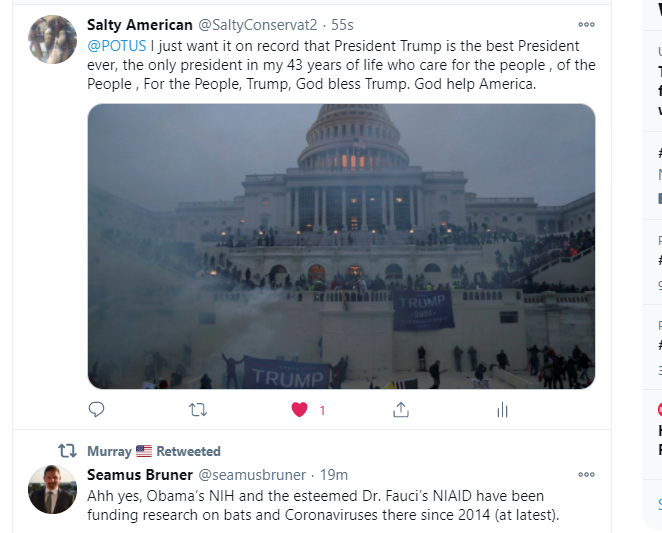Open more options on Salty American's tweet

pyautogui.click(x=586, y=25)
